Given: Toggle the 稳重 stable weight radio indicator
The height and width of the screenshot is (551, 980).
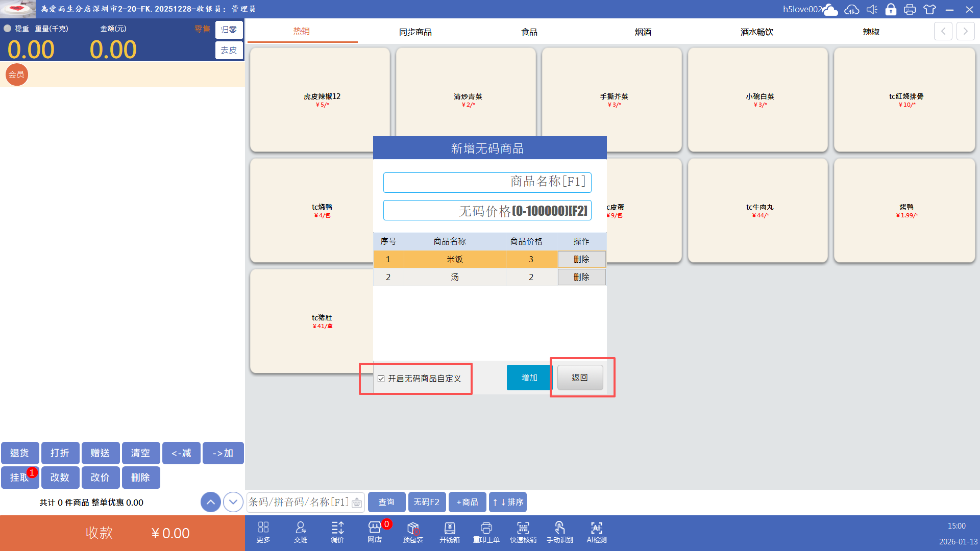Looking at the screenshot, I should [x=8, y=29].
